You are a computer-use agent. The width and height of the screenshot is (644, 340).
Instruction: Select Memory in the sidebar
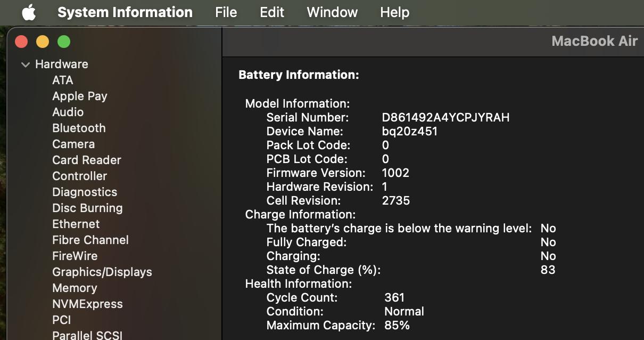[x=75, y=288]
